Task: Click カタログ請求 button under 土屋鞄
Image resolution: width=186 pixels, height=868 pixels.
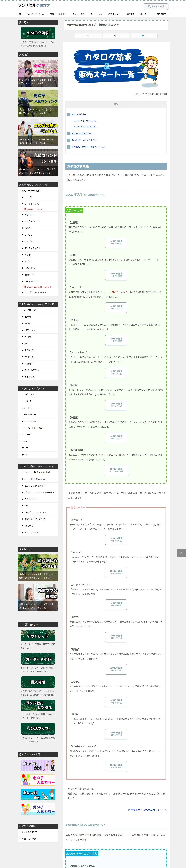Action: pos(116,243)
